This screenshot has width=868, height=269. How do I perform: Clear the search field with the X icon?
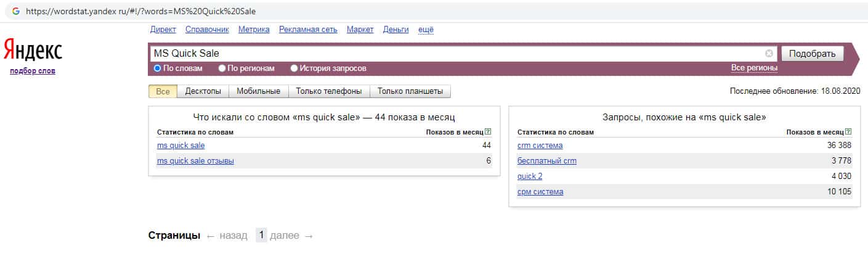(x=769, y=54)
